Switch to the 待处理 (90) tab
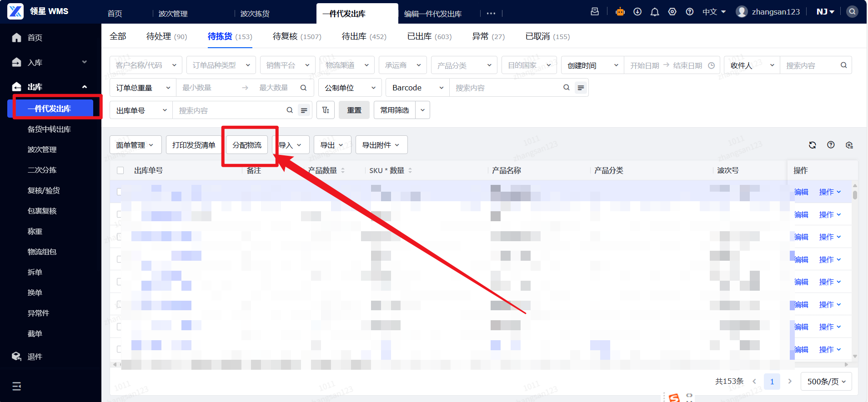Image resolution: width=868 pixels, height=402 pixels. (x=166, y=36)
